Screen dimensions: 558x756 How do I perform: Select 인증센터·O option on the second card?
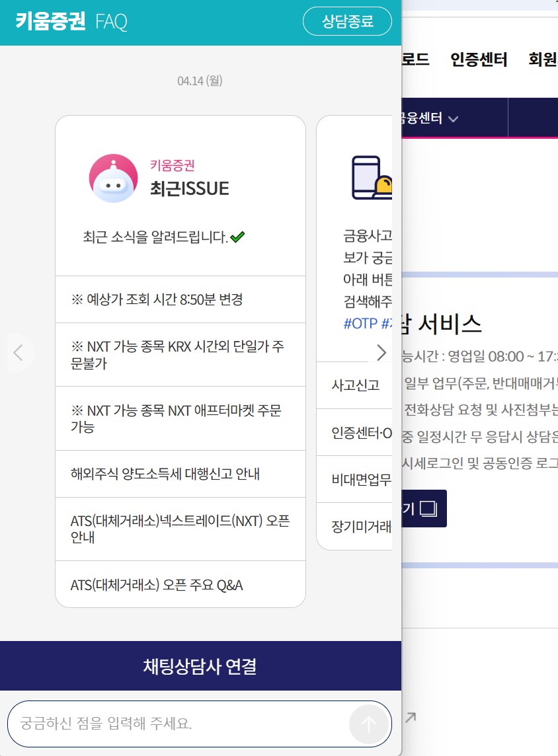[x=354, y=432]
